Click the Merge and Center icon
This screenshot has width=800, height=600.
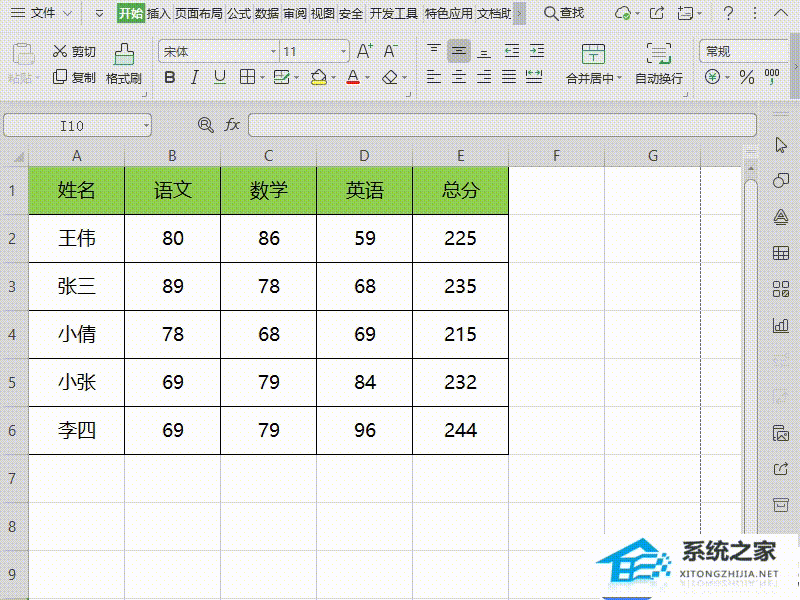click(593, 55)
